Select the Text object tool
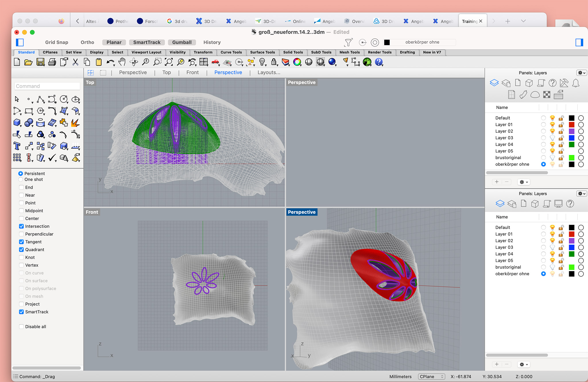The height and width of the screenshot is (382, 588). (17, 146)
